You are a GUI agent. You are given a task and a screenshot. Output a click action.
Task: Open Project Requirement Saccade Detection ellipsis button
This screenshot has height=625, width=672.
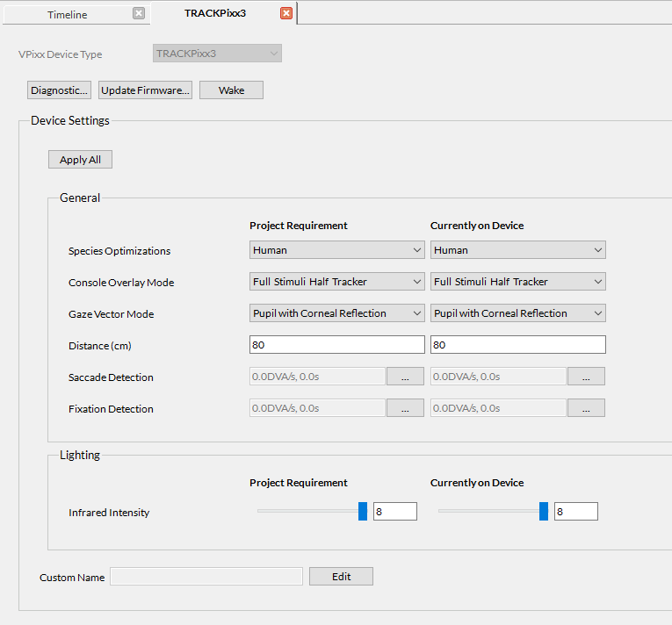point(405,377)
